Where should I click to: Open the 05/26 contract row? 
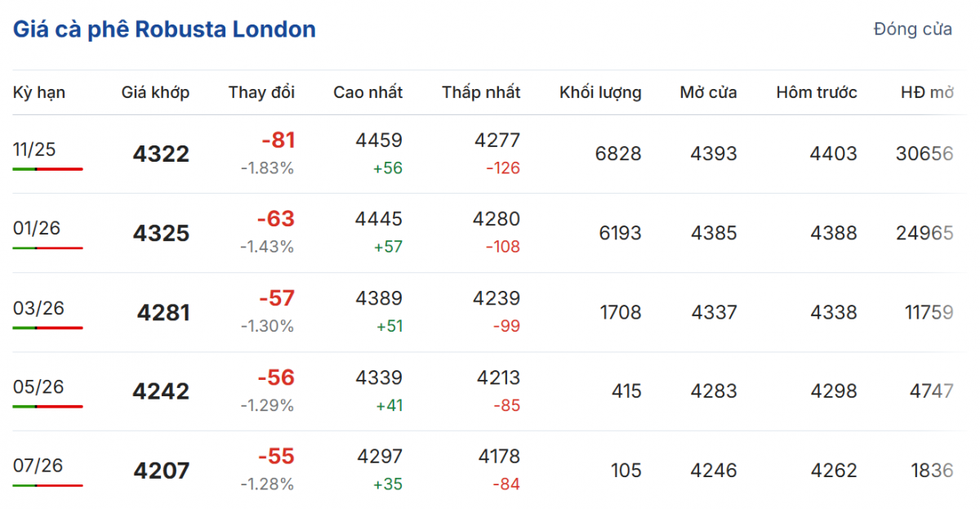click(x=38, y=386)
